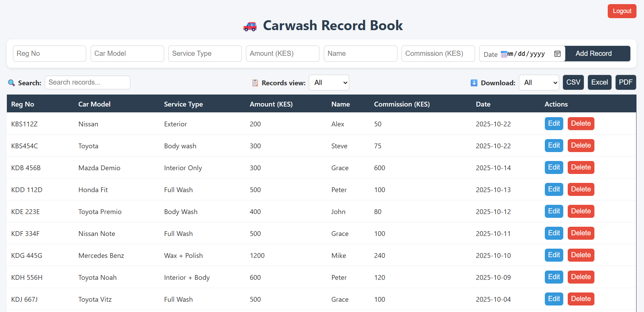The width and height of the screenshot is (644, 312).
Task: Delete the KDG 445G Mercedes Benz record
Action: [x=580, y=255]
